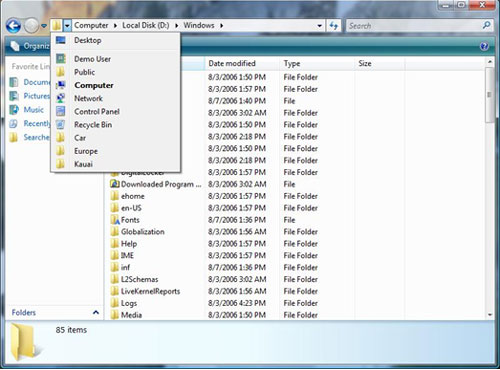Click Computer in the breadcrumb path
500x370 pixels.
click(91, 25)
